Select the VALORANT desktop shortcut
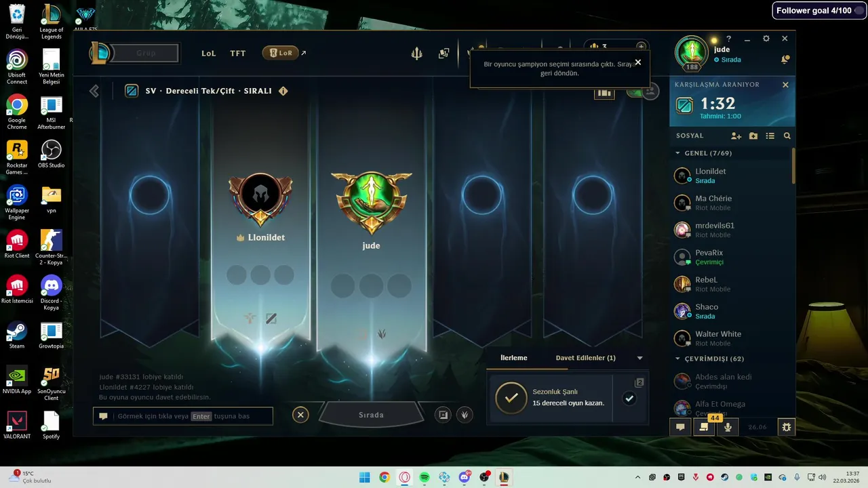Screen dimensions: 868x488 [x=17, y=425]
